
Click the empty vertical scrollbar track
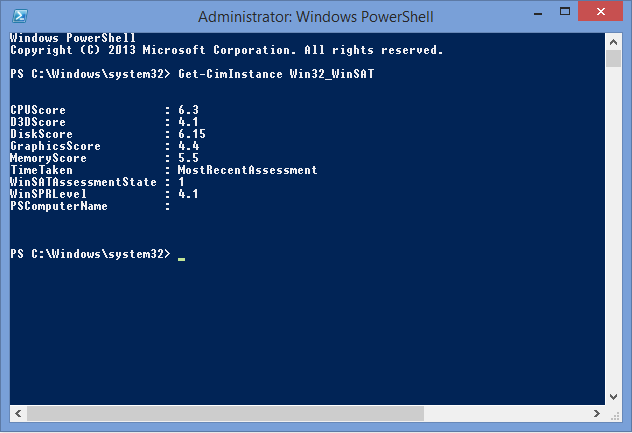click(x=613, y=228)
